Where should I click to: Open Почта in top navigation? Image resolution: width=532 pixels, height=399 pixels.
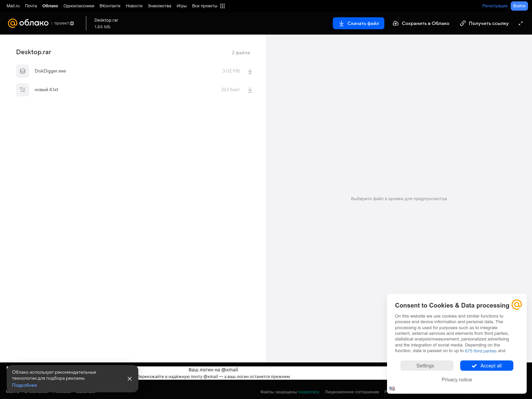(x=31, y=6)
